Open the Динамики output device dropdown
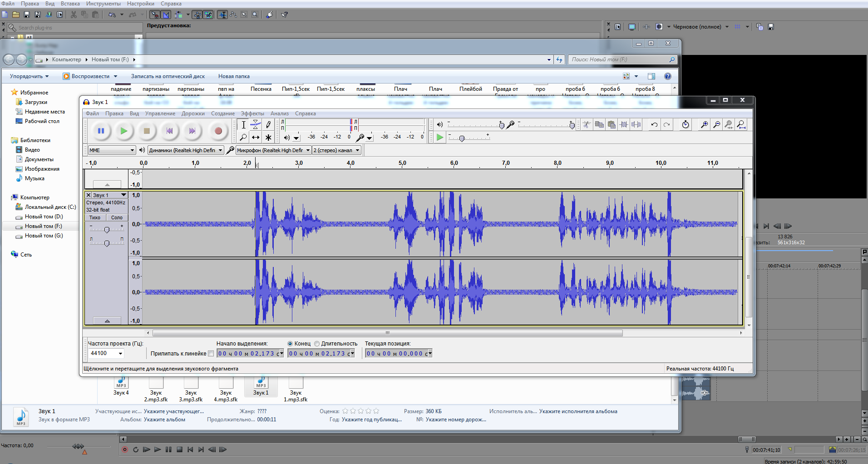Image resolution: width=868 pixels, height=464 pixels. [x=186, y=150]
